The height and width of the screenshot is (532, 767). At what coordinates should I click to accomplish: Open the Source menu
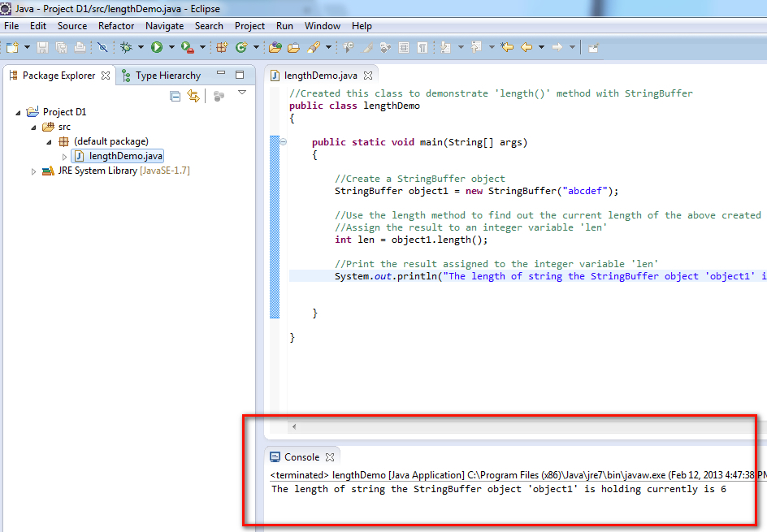click(71, 25)
